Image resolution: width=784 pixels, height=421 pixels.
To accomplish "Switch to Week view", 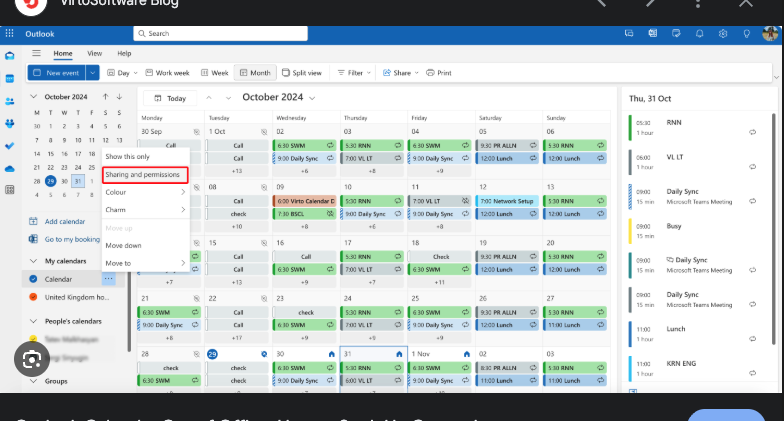I will pyautogui.click(x=214, y=72).
